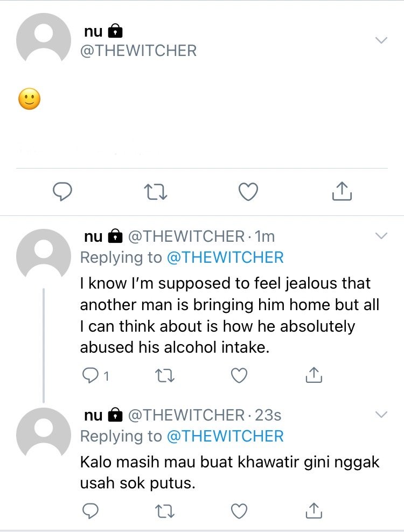Retweet the 'Kalo masih mau' tweet

(165, 511)
